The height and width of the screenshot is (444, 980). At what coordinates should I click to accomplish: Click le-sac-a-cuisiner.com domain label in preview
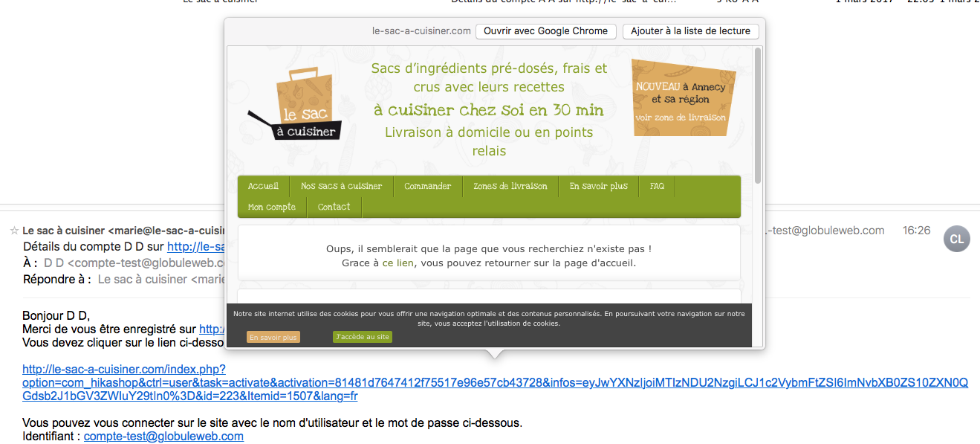(421, 31)
